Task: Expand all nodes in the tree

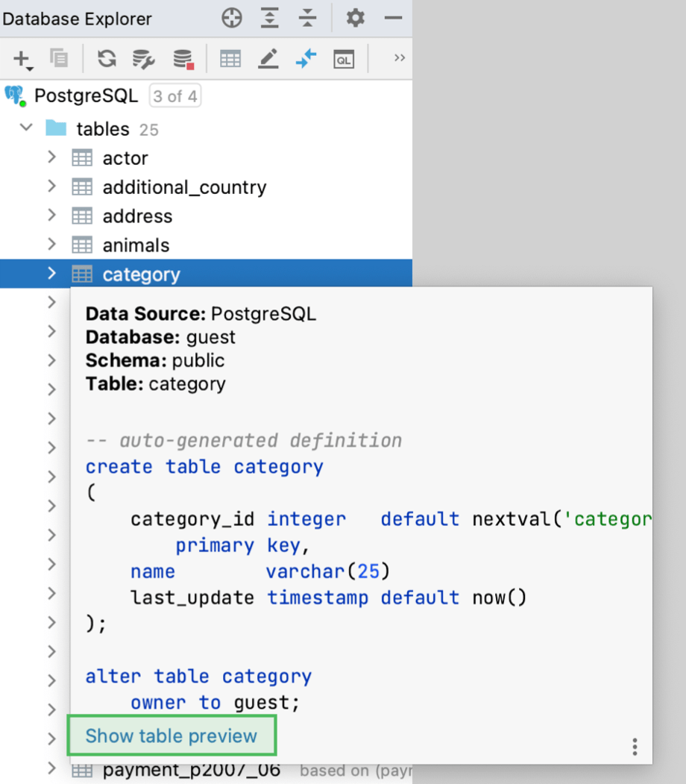Action: coord(270,18)
